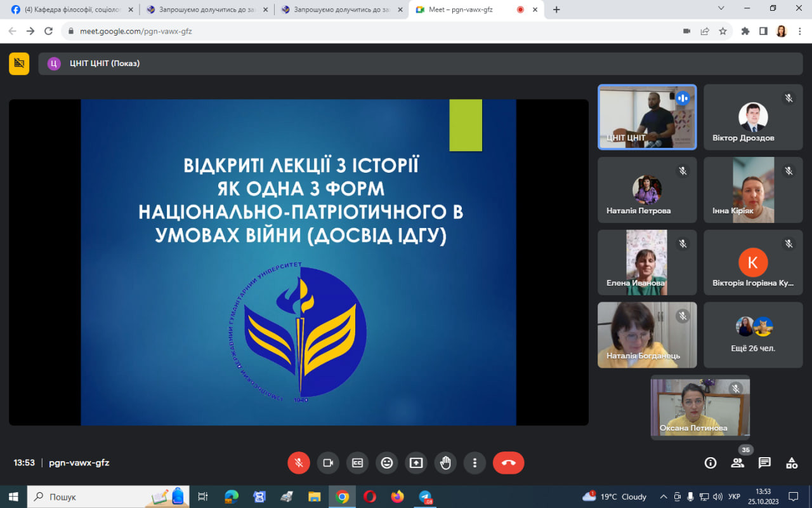Viewport: 812px width, 508px height.
Task: View site information for meet.google.com
Action: coord(70,31)
